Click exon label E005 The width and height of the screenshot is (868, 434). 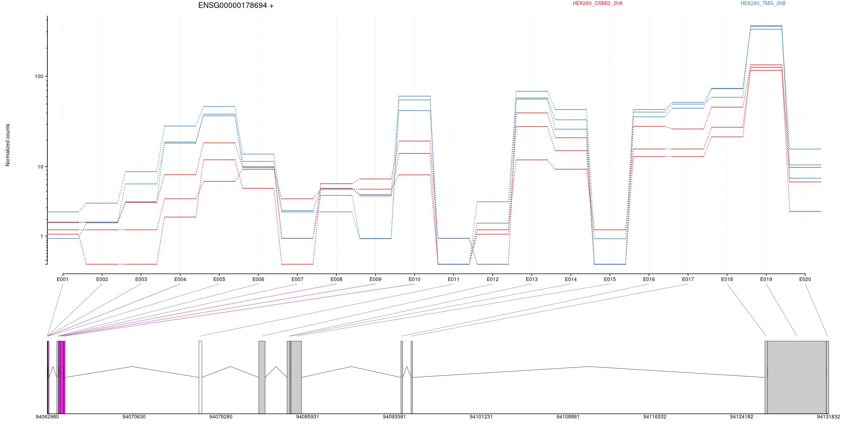[x=219, y=279]
